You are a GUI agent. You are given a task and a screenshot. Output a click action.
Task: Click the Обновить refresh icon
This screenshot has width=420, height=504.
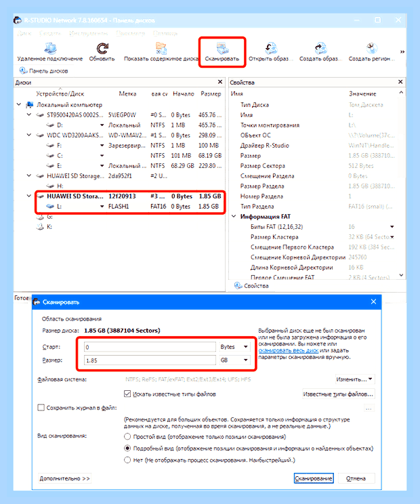102,49
